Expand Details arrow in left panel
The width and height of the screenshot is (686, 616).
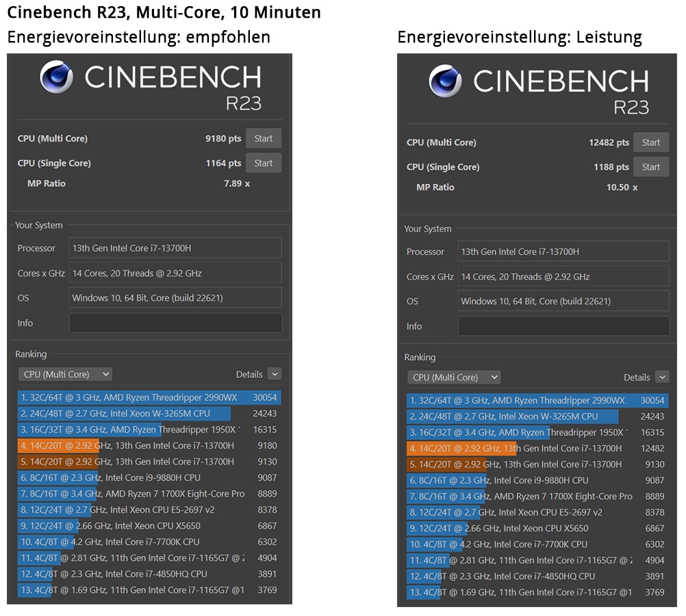[x=275, y=374]
